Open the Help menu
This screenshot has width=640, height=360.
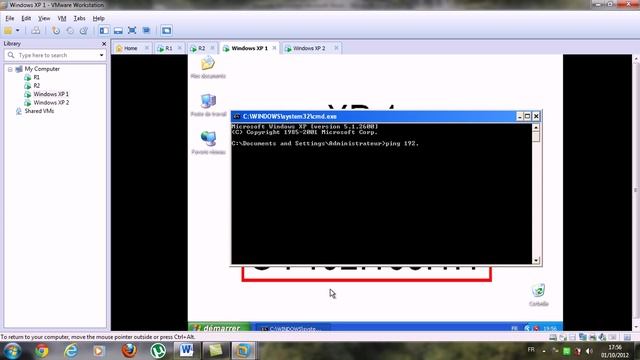click(98, 18)
